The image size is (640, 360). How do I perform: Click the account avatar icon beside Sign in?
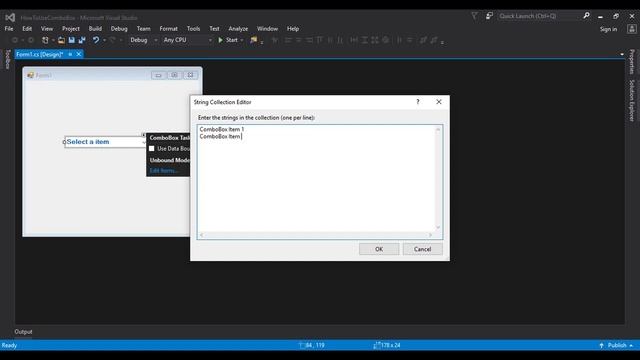(x=632, y=29)
